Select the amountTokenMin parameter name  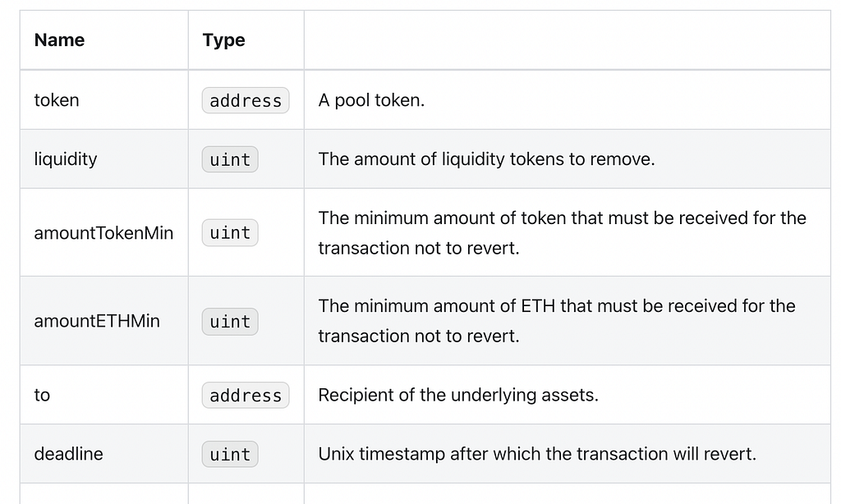[x=103, y=232]
